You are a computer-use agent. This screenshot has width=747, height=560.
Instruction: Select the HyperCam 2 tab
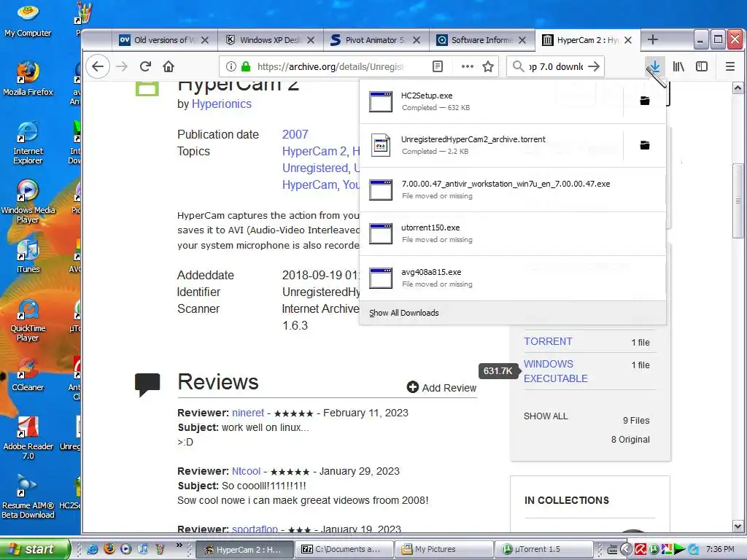(x=587, y=40)
